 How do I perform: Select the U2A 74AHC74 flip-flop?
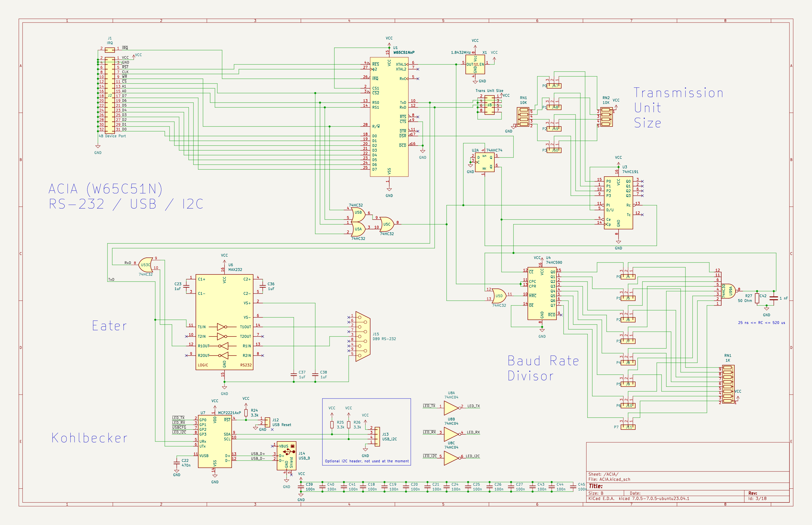click(x=485, y=162)
